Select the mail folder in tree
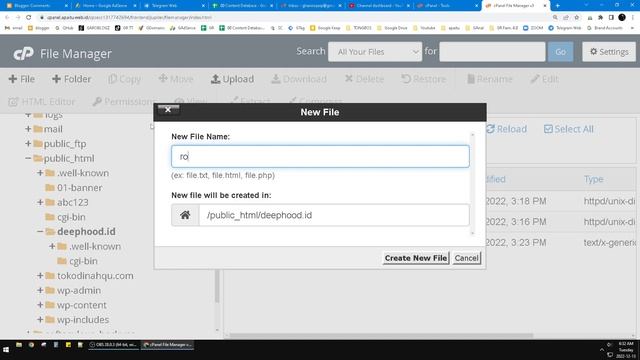This screenshot has height=360, width=640. (53, 129)
